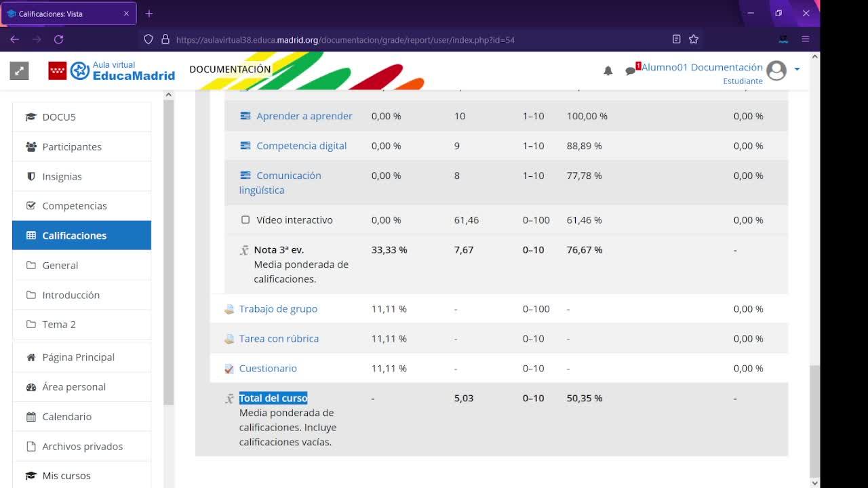The image size is (868, 488).
Task: Go to Participantes in the sidebar
Action: pyautogui.click(x=81, y=146)
